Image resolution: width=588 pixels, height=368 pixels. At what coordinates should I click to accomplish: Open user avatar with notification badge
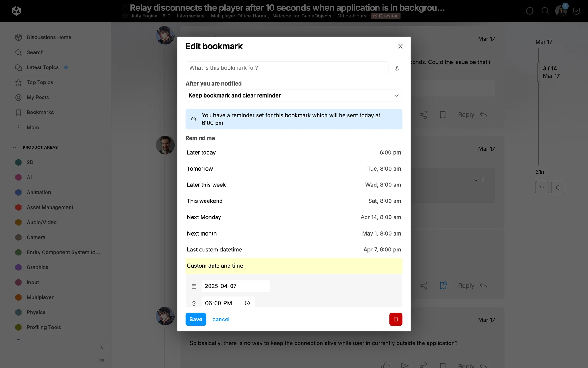[x=561, y=11]
